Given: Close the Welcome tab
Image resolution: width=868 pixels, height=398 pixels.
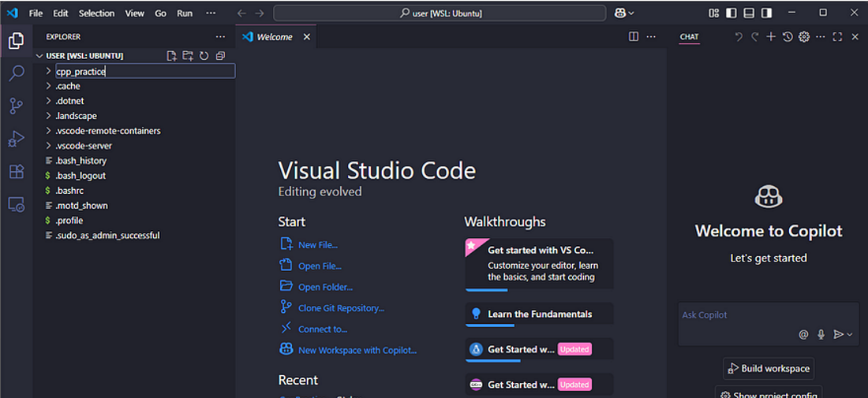Looking at the screenshot, I should click(306, 37).
